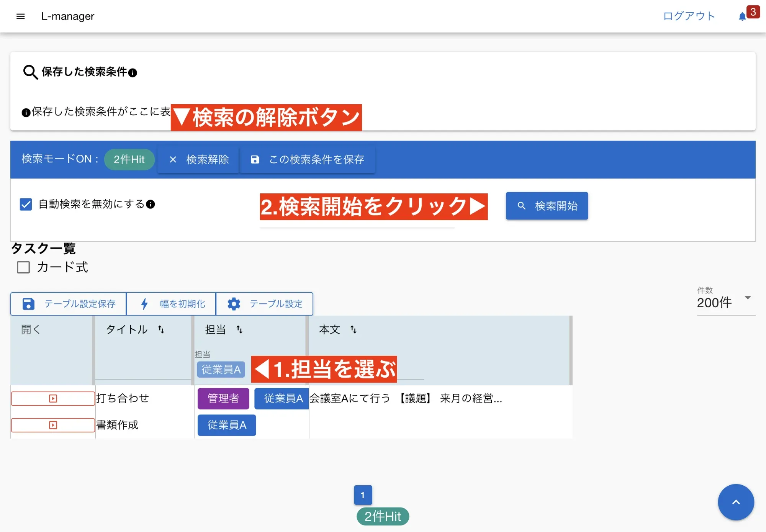Image resolution: width=766 pixels, height=532 pixels.
Task: Click info icon beside 保存した検索条件 heading
Action: pos(133,73)
